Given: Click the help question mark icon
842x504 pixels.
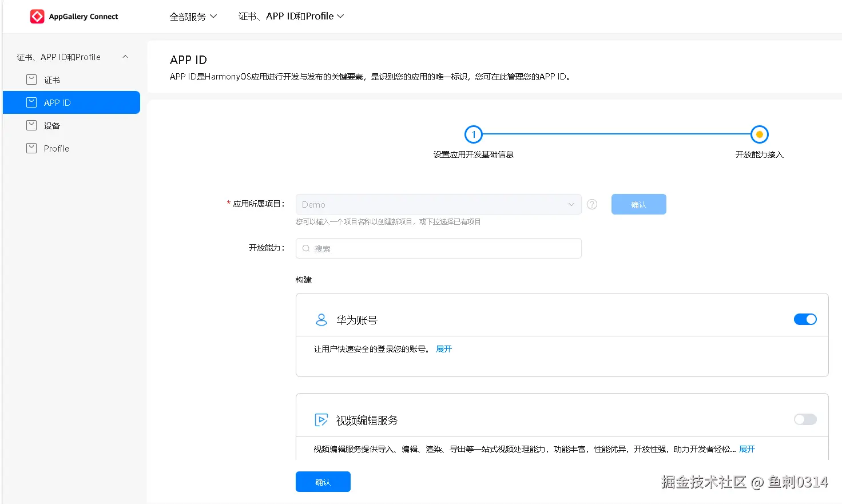Looking at the screenshot, I should pos(592,204).
